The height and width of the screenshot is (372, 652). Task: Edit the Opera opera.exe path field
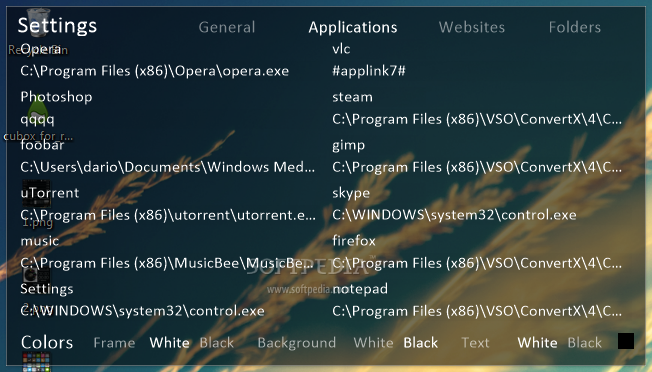(x=155, y=71)
